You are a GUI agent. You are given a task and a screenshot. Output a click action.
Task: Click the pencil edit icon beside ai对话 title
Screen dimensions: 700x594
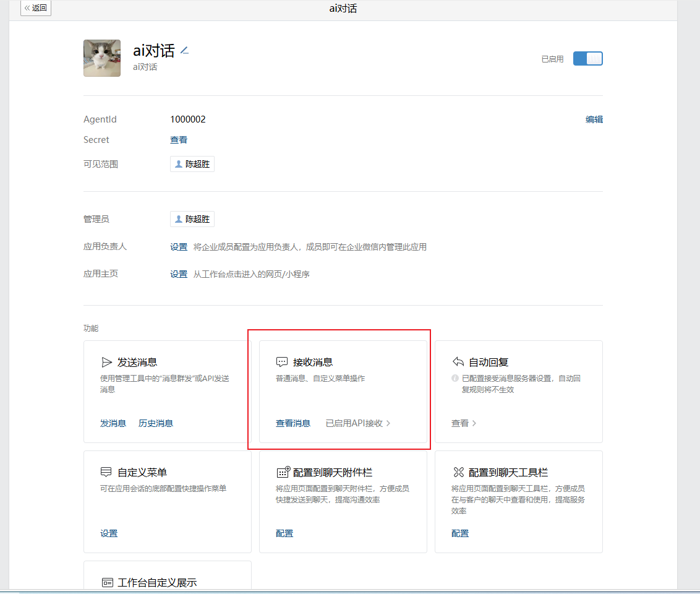pos(184,51)
